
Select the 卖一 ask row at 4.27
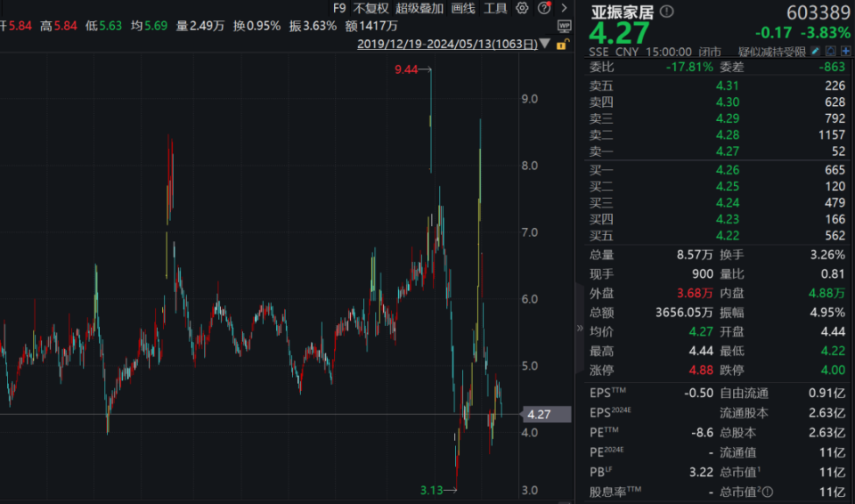coord(717,151)
